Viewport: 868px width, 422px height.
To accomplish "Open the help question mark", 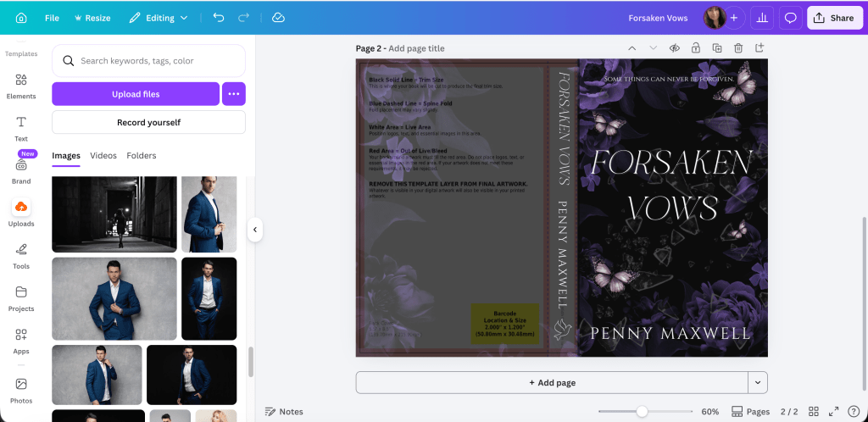I will (x=854, y=412).
